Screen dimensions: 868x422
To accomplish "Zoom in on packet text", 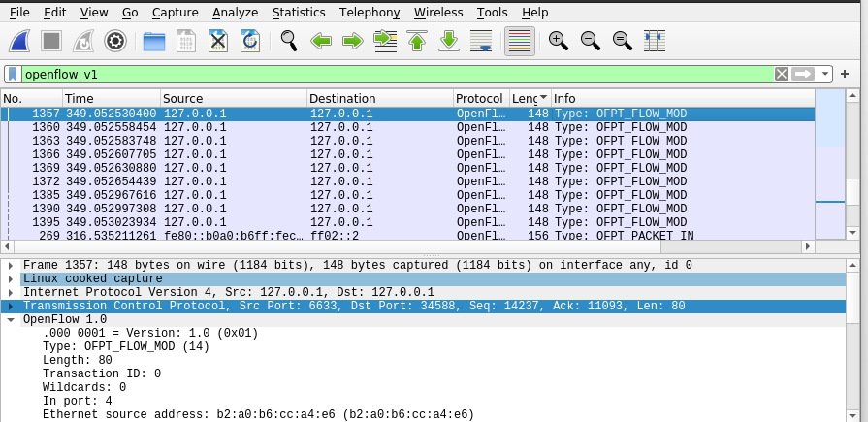I will 558,41.
